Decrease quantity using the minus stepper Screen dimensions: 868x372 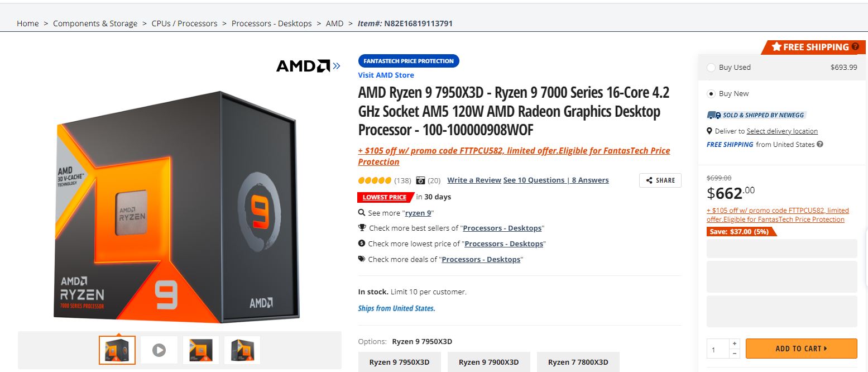point(735,354)
